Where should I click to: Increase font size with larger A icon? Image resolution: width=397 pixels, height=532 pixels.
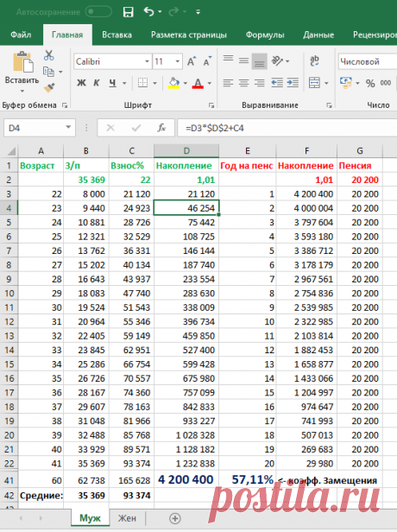(x=192, y=61)
